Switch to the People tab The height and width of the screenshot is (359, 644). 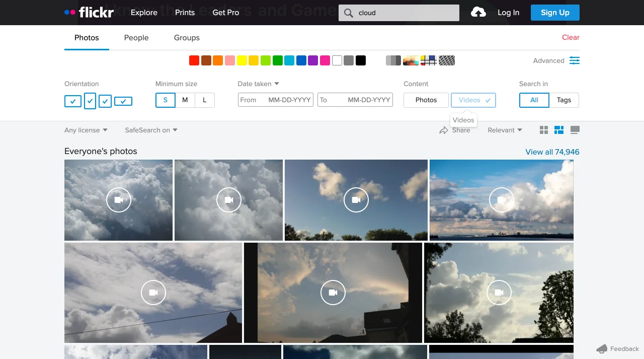tap(136, 37)
